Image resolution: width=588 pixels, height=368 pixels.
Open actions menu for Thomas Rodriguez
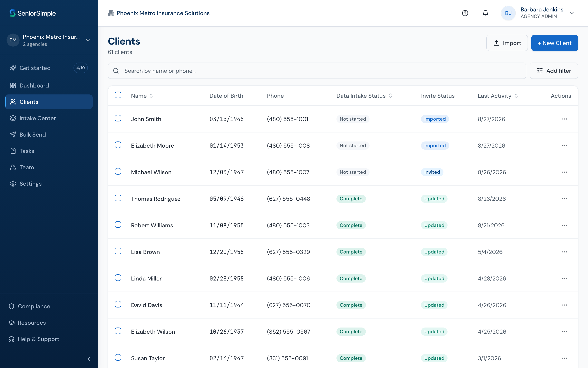(x=565, y=199)
